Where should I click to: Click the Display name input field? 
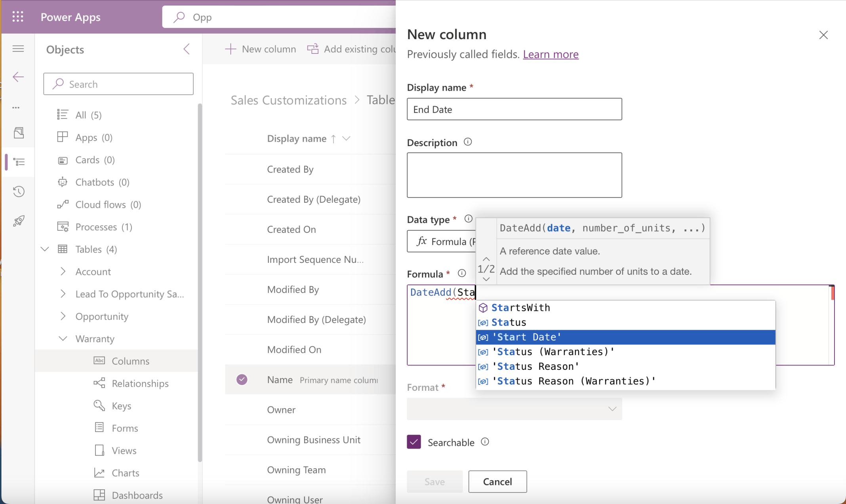514,109
